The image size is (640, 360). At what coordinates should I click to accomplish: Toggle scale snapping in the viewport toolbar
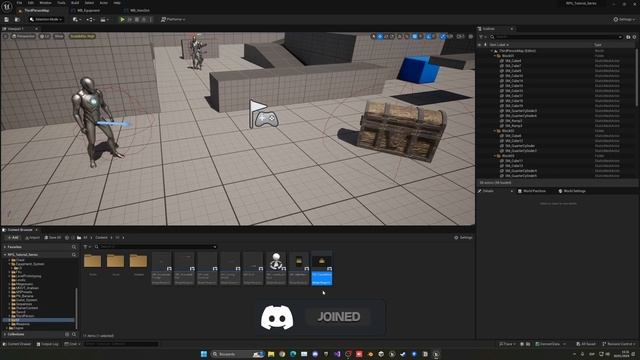click(443, 36)
